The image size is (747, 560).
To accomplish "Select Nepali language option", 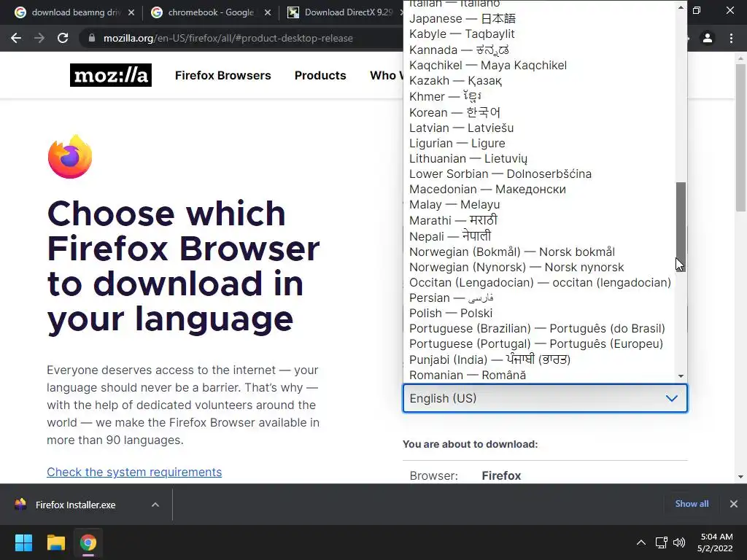I will click(539, 236).
